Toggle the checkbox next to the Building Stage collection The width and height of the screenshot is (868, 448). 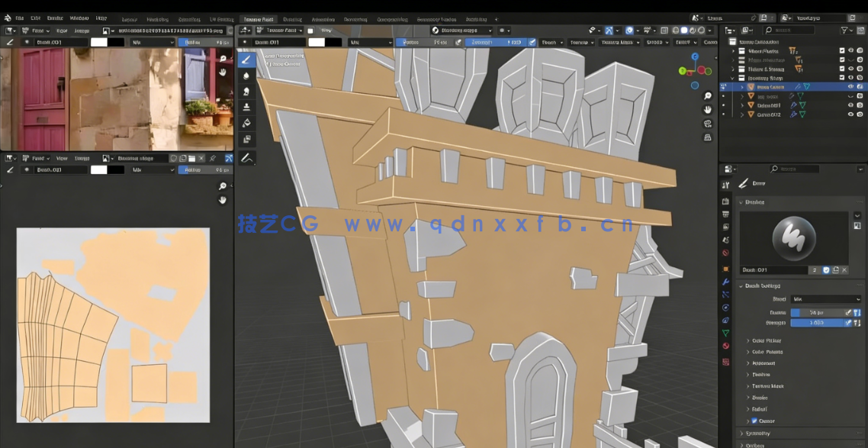pyautogui.click(x=841, y=79)
